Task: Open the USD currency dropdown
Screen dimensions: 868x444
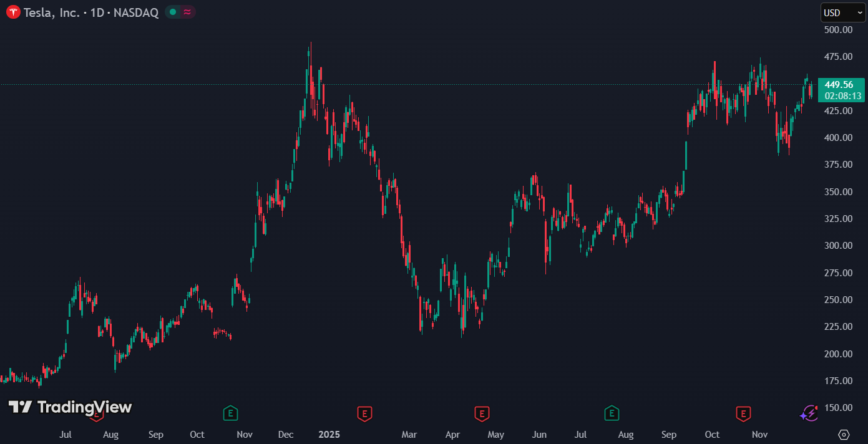Action: coord(843,12)
